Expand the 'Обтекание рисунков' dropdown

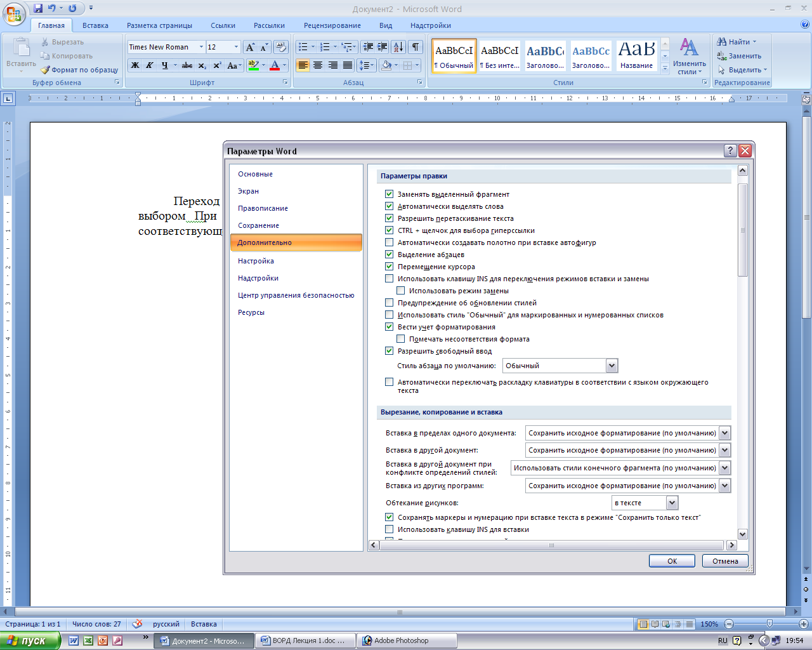[x=672, y=503]
